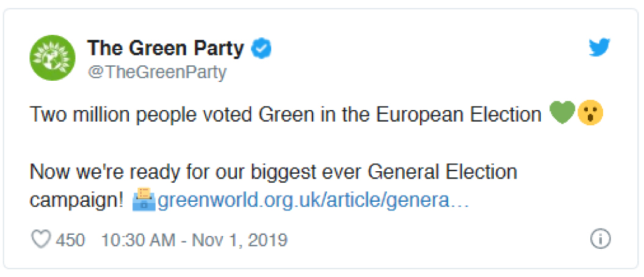Follow the greenworld.org.uk article link

[313, 201]
